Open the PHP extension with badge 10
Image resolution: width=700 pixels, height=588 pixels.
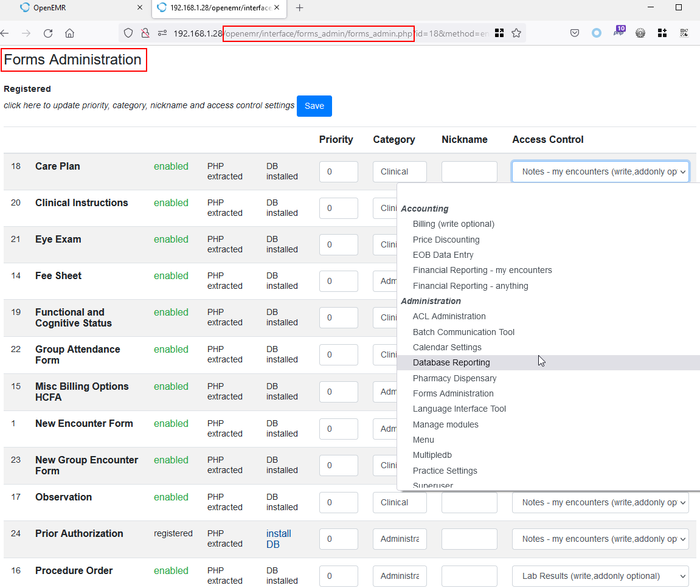point(619,31)
